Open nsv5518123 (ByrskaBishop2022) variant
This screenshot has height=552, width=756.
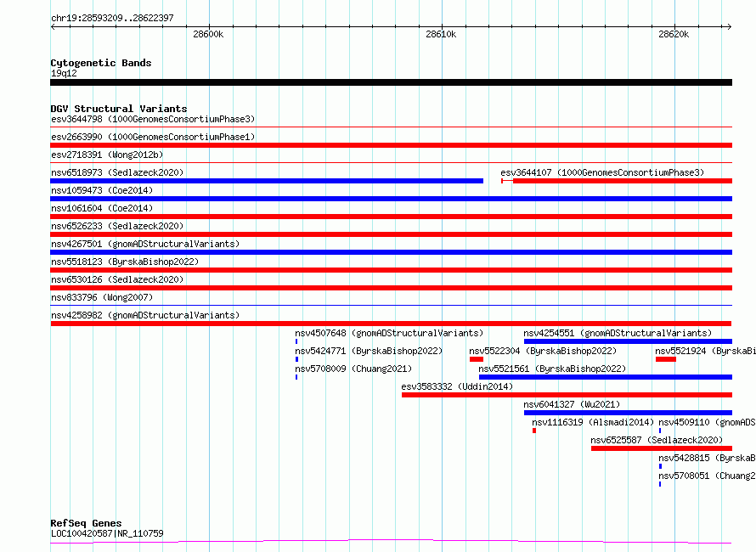coord(125,262)
